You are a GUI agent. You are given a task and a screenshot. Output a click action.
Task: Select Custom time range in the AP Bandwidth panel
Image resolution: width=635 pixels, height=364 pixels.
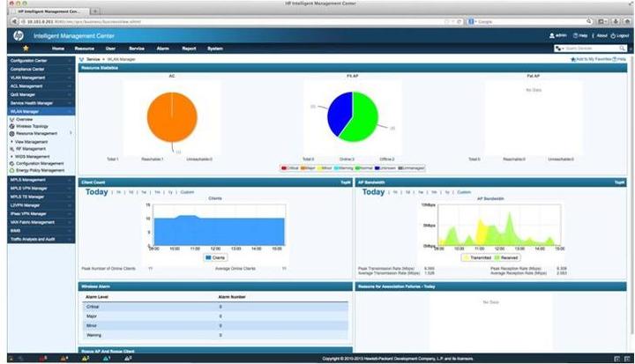464,192
